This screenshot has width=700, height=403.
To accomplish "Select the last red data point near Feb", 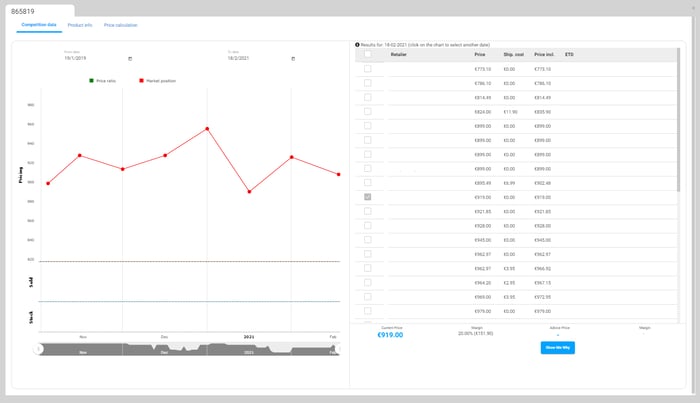I will (338, 174).
